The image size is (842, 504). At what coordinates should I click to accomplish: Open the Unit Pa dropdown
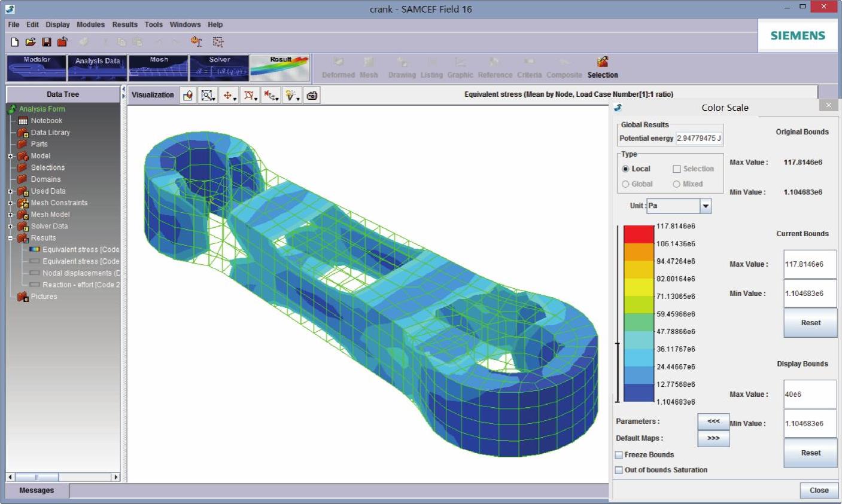[x=706, y=206]
